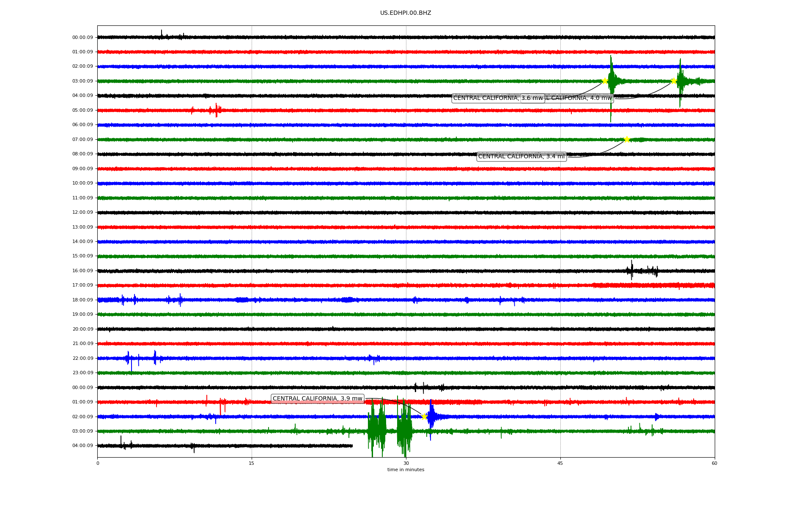Click the CENTRAL CALIFORNIA, 3.4 ml label
This screenshot has width=812, height=508.
(x=521, y=157)
